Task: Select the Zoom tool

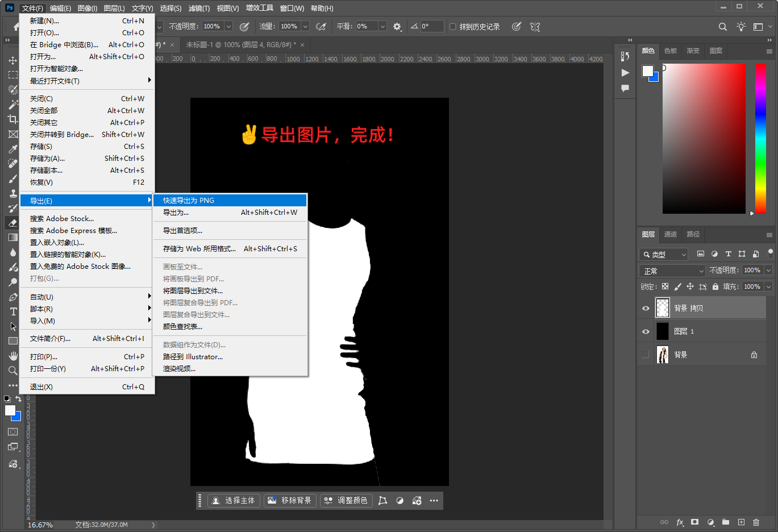Action: click(x=13, y=371)
